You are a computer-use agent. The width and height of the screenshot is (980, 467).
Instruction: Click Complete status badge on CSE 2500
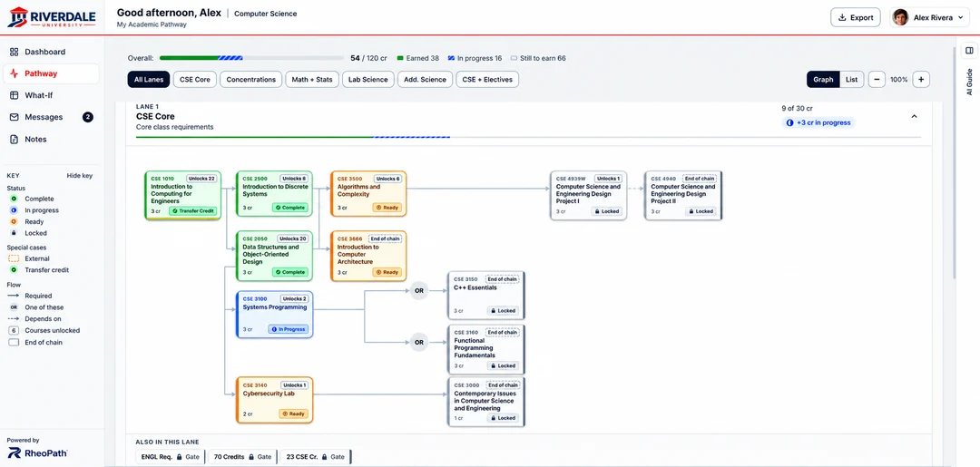(x=290, y=208)
